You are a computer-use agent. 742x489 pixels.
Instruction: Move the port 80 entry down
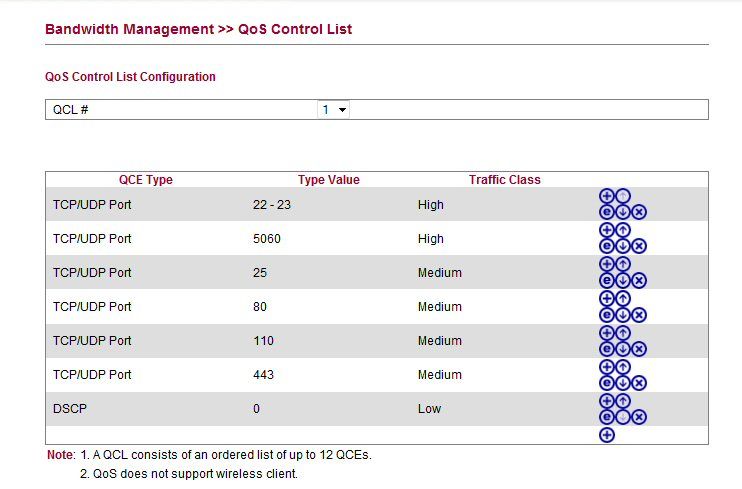[623, 315]
